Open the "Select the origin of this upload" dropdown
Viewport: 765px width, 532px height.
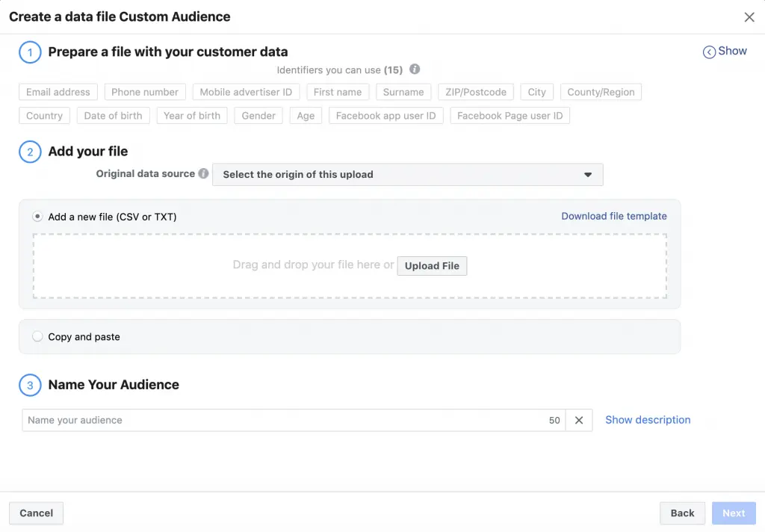pos(407,174)
